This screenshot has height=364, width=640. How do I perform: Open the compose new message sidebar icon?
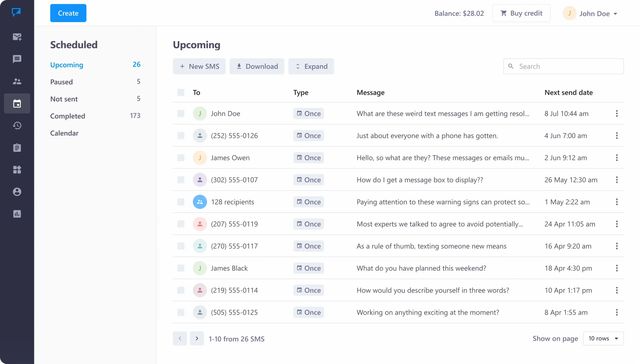click(17, 37)
